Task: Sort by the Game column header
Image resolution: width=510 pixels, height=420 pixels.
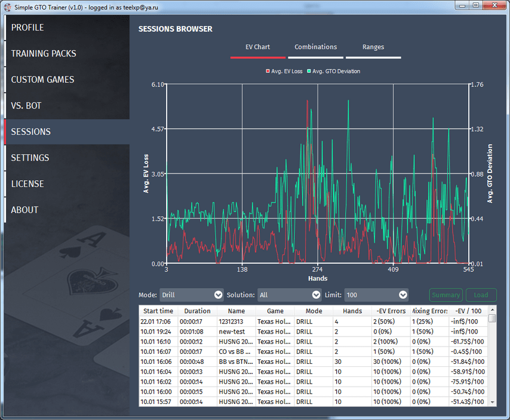Action: (275, 311)
